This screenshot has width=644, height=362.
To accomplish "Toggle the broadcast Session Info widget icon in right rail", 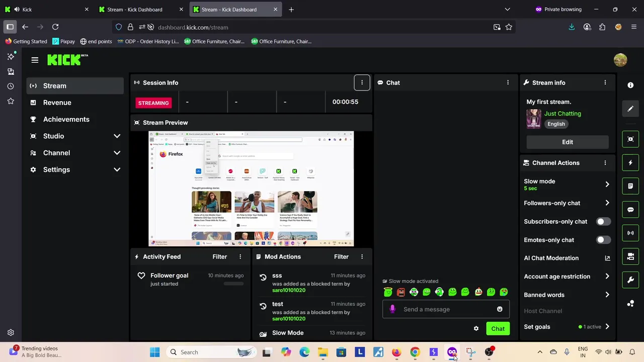I will tap(630, 233).
